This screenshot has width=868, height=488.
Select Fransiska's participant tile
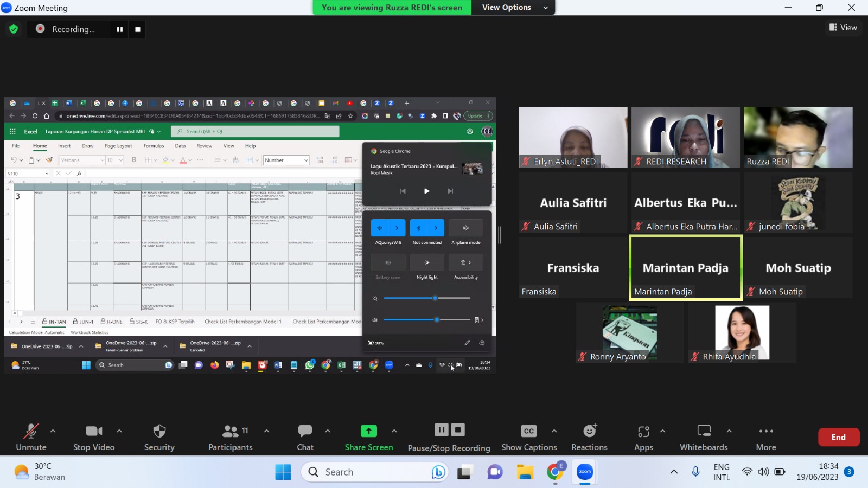(x=573, y=268)
